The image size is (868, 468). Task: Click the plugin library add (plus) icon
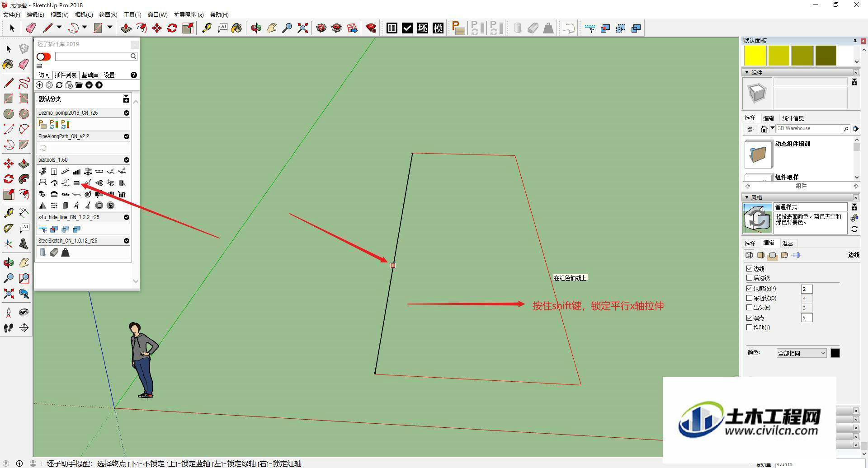point(39,85)
